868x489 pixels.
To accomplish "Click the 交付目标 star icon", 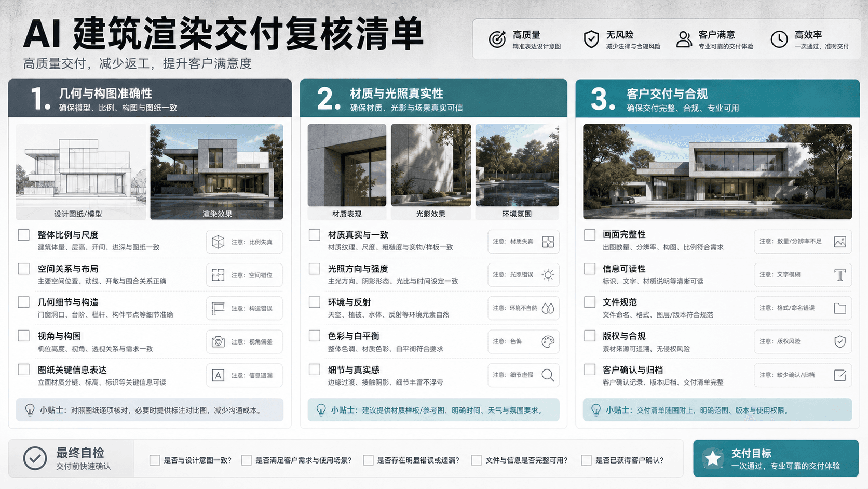I will click(713, 458).
